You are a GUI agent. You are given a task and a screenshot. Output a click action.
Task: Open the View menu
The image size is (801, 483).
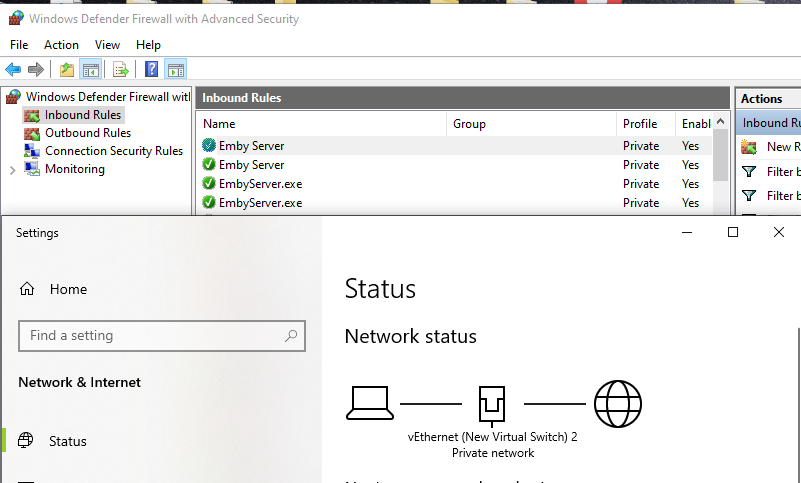point(107,45)
